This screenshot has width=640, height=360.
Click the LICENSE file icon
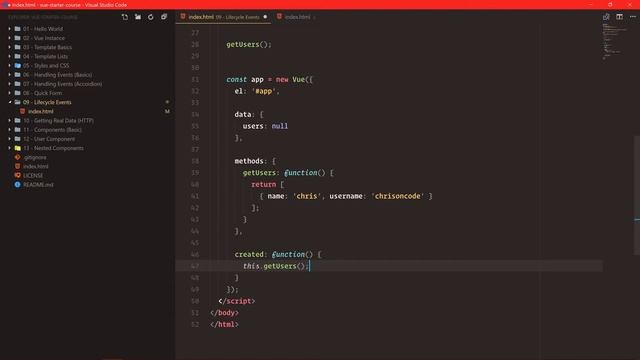coord(18,175)
